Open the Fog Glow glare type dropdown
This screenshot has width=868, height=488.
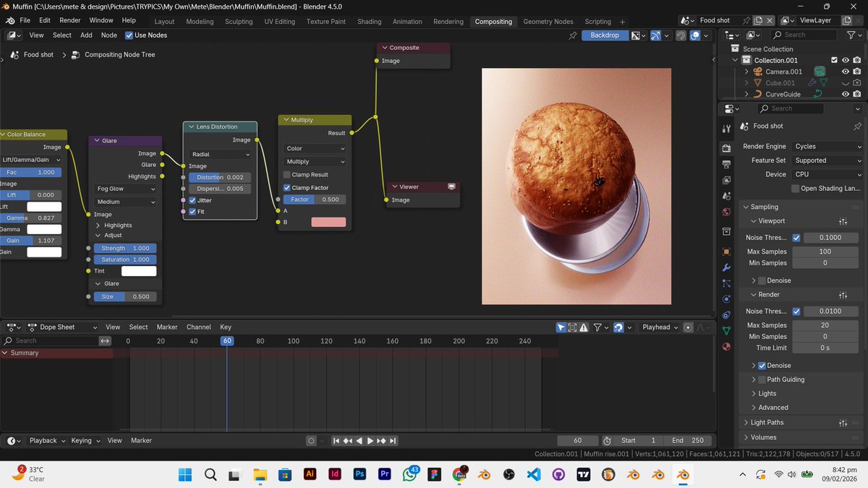125,189
